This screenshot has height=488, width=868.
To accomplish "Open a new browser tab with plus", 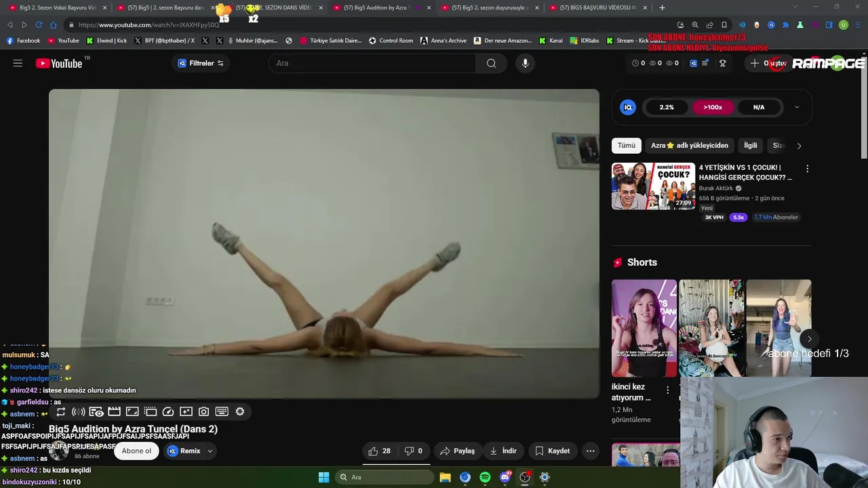I will coord(662,7).
